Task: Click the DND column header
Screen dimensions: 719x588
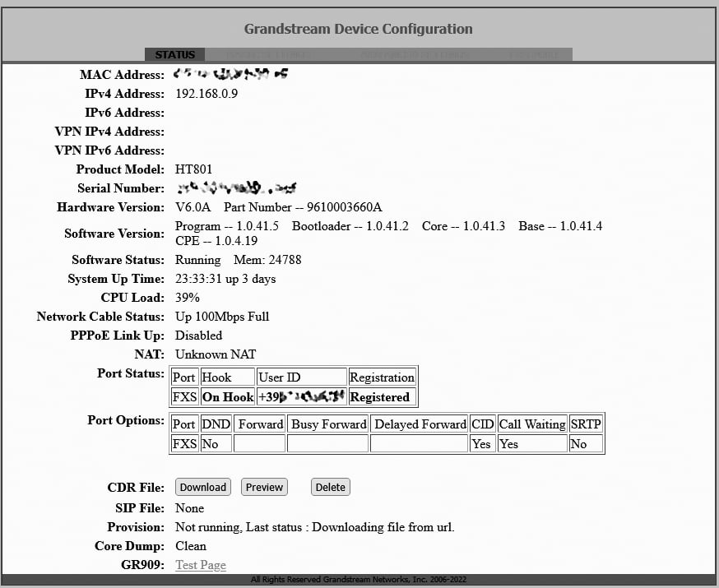Action: pos(216,424)
